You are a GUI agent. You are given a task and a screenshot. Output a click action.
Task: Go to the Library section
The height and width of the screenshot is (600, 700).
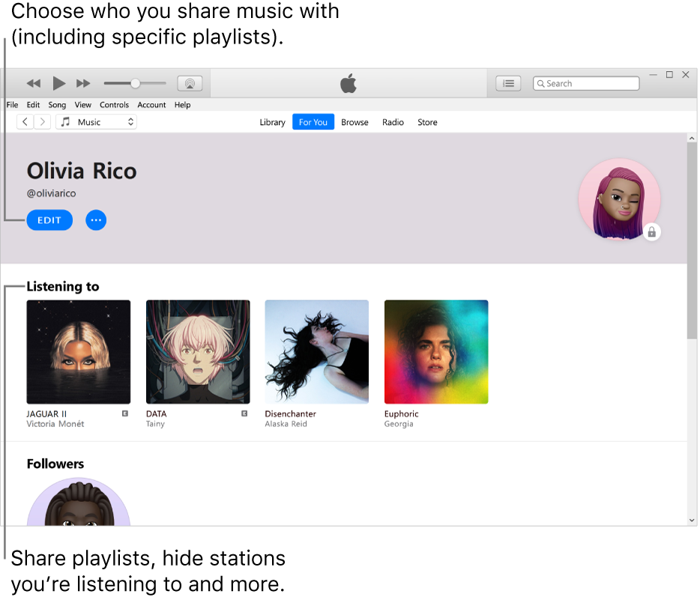click(272, 121)
